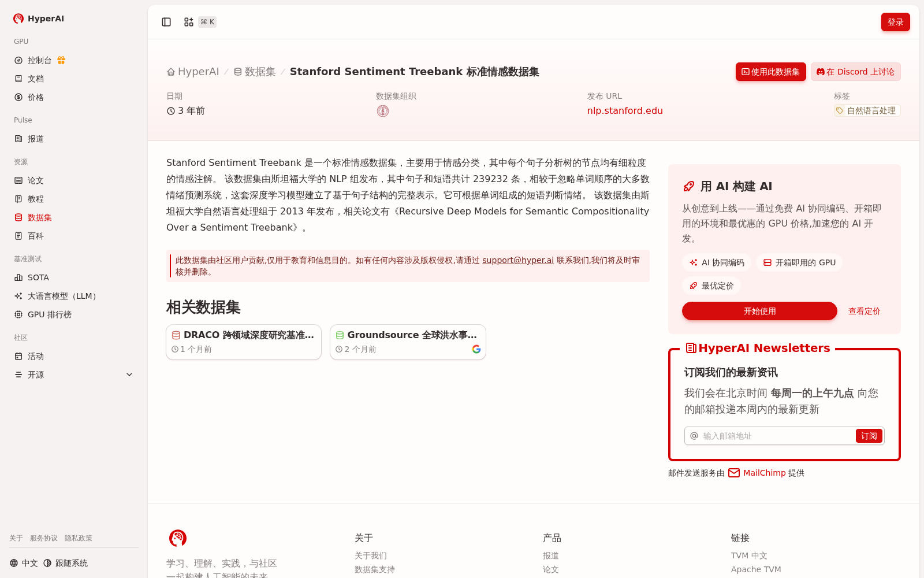Open 文档 in the sidebar
This screenshot has height=578, width=924.
click(29, 79)
